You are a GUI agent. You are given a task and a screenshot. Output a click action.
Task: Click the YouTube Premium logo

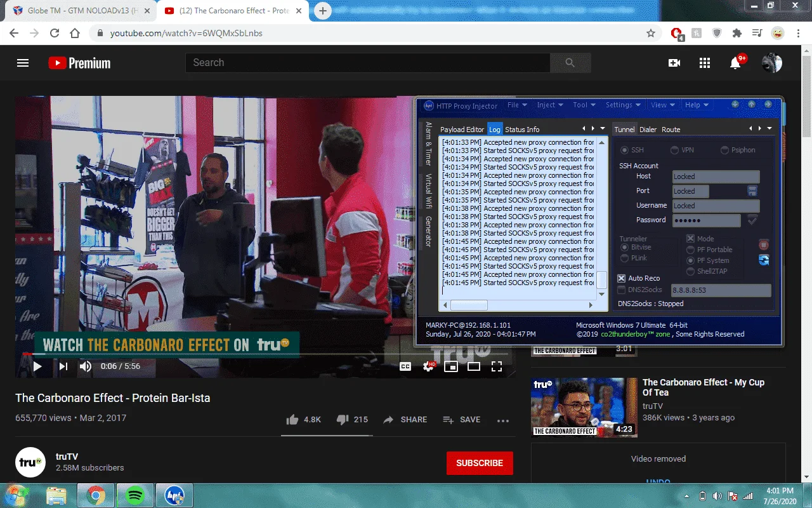(79, 63)
